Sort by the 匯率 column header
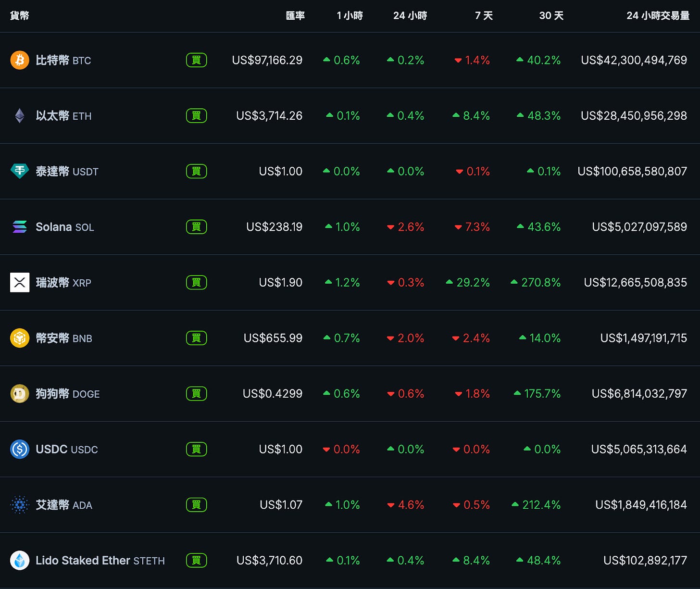The height and width of the screenshot is (589, 700). (x=295, y=16)
